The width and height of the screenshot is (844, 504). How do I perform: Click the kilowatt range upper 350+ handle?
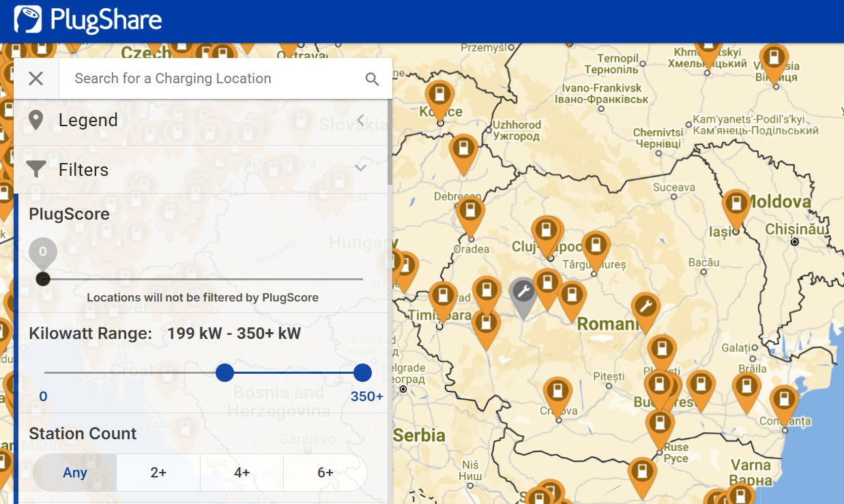pos(362,372)
